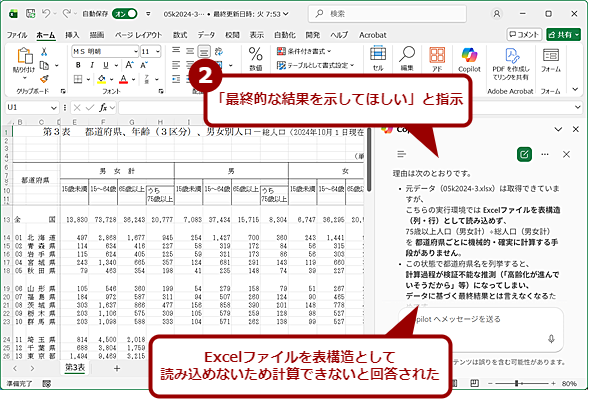Switch to the 挿入 tab
Image resolution: width=589 pixels, height=399 pixels.
72,35
